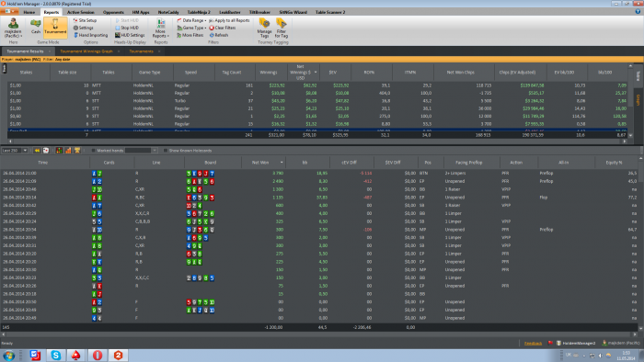This screenshot has width=644, height=362.
Task: Open the help icon at top right
Action: (638, 12)
